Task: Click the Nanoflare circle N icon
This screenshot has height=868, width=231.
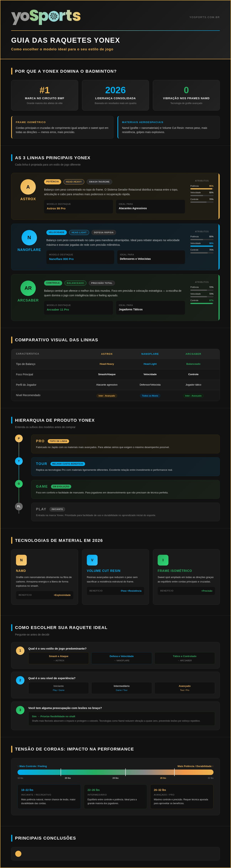Action: coord(29,237)
